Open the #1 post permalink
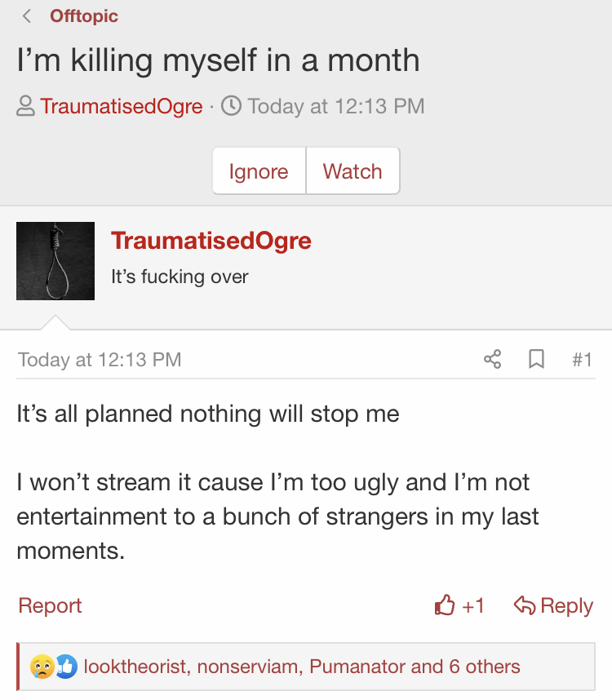This screenshot has height=700, width=612. coord(582,359)
